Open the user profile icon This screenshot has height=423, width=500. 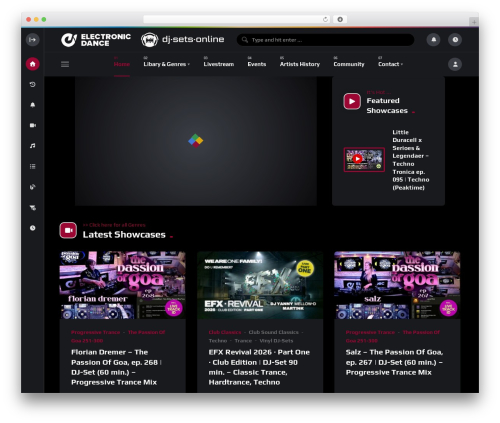[455, 64]
